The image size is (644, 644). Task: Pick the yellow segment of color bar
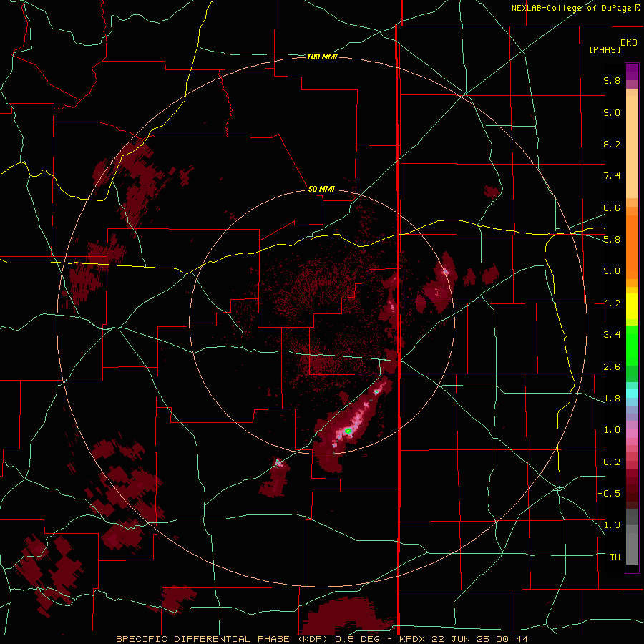632,306
